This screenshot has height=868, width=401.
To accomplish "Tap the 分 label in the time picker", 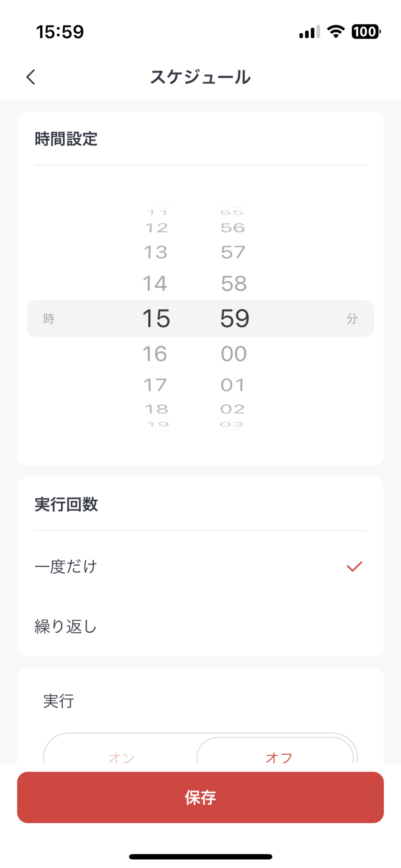I will (x=352, y=319).
